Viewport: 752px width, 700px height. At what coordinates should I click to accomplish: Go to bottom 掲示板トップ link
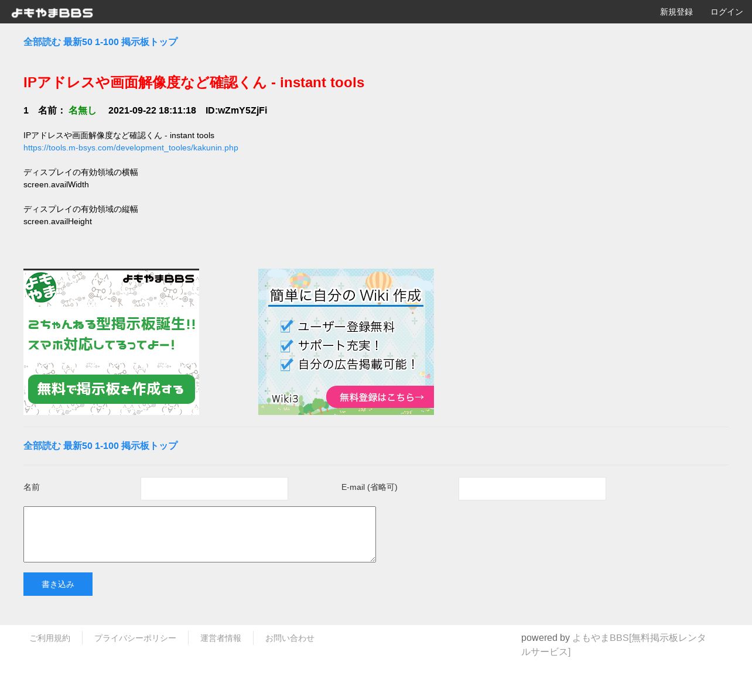pos(149,446)
